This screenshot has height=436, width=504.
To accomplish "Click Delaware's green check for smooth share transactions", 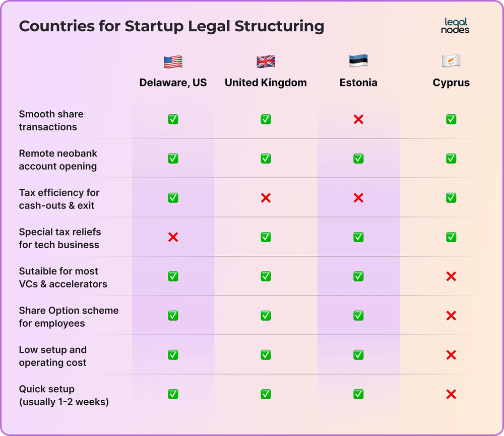I will point(173,119).
